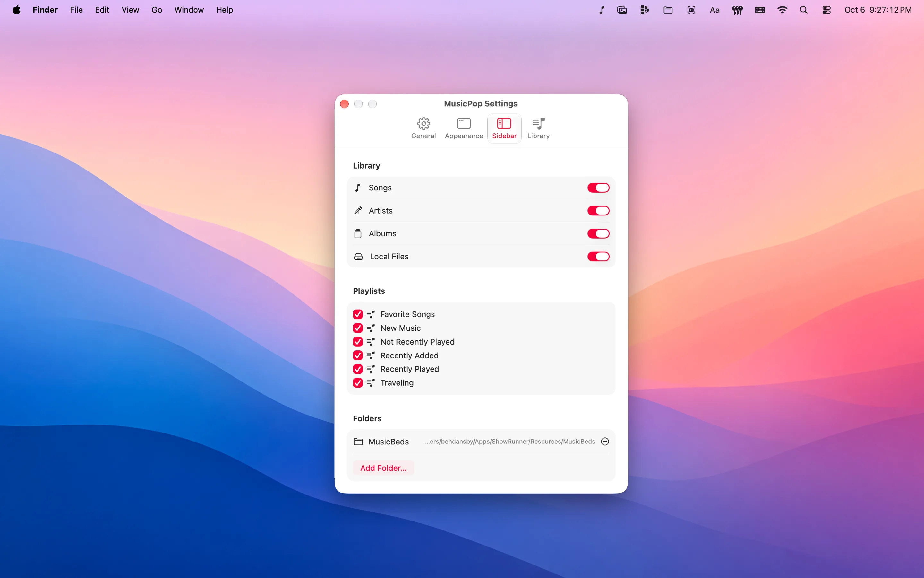
Task: Click the Songs music note icon
Action: 358,188
